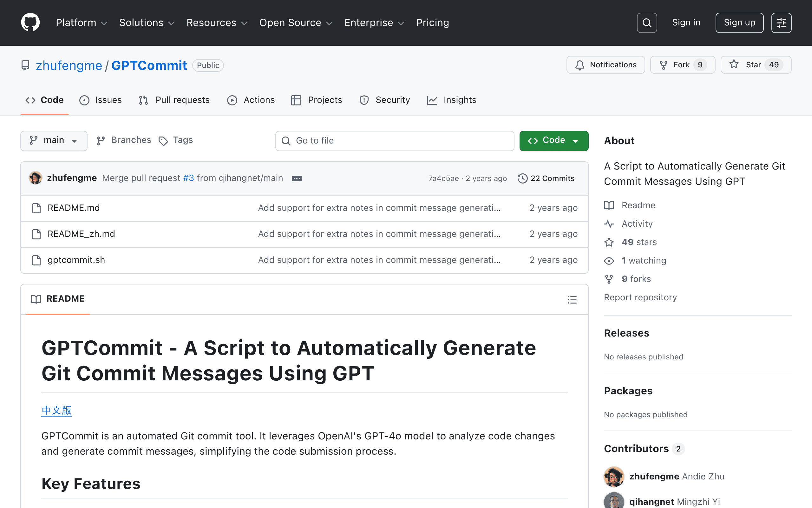Click the star icon beside 49 stars
The height and width of the screenshot is (508, 812).
point(609,242)
